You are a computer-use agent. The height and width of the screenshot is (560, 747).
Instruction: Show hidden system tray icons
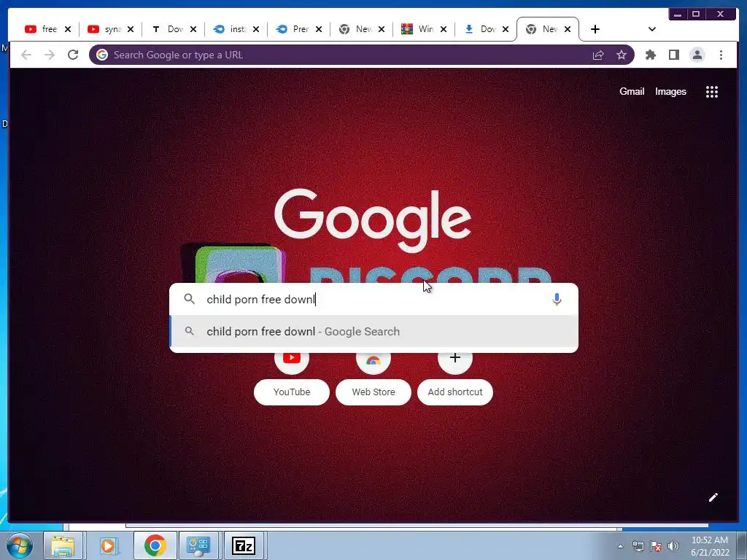coord(620,546)
